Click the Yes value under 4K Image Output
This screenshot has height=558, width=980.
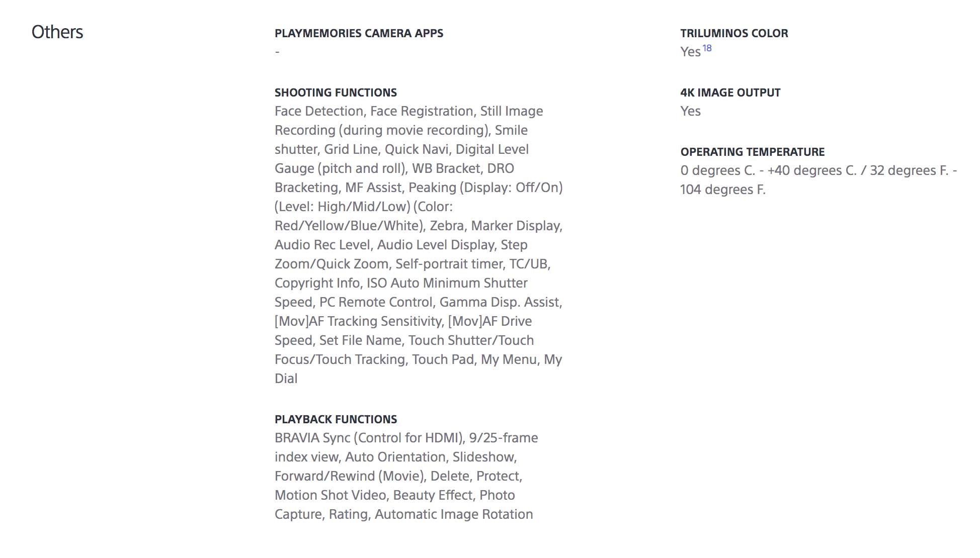click(690, 111)
